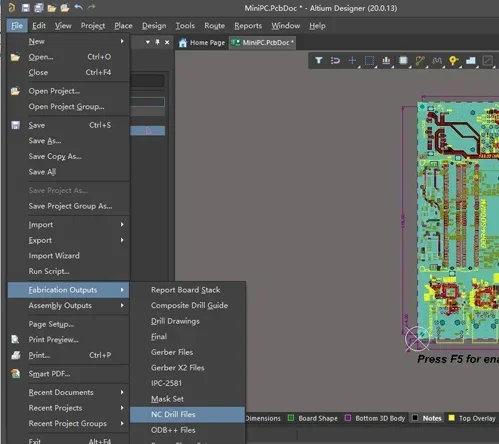The height and width of the screenshot is (444, 499).
Task: Close the side panel with X button
Action: (x=167, y=42)
